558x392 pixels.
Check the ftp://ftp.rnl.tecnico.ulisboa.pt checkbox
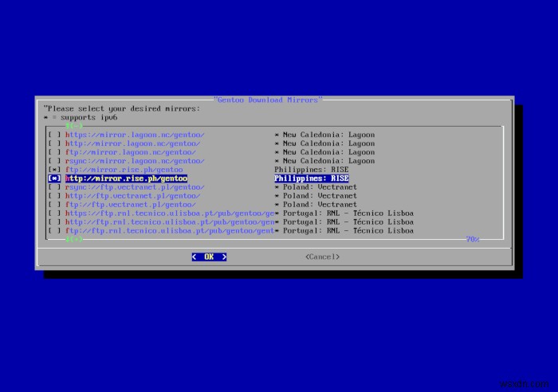pyautogui.click(x=54, y=230)
